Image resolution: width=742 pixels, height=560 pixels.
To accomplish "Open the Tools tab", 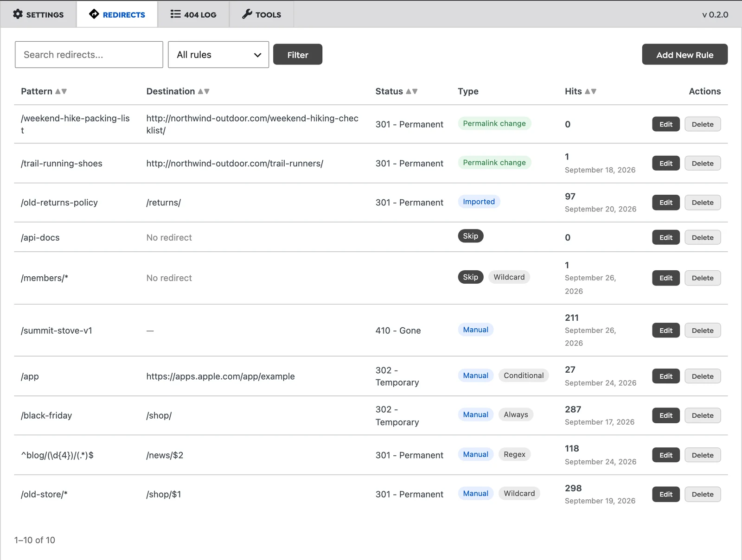I will coord(262,14).
